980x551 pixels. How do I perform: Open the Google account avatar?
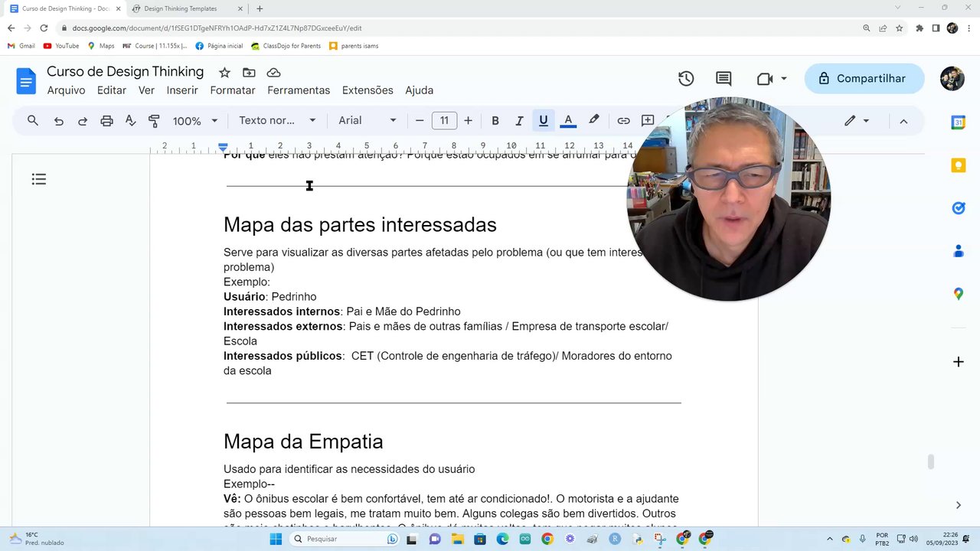pyautogui.click(x=952, y=78)
